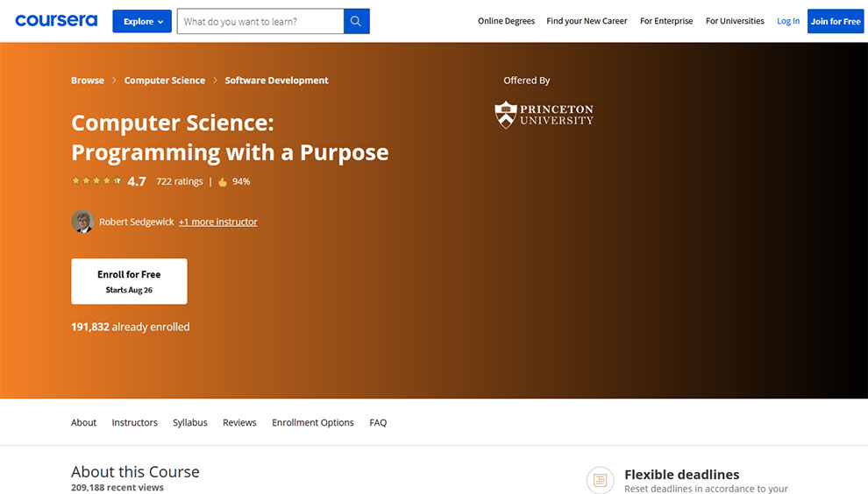Click the 'About this Course' heading

(x=135, y=471)
